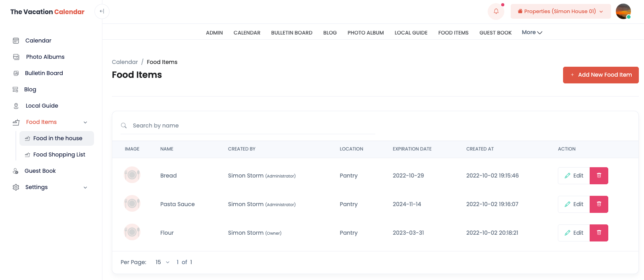644x280 pixels.
Task: Open Food Shopping List in sidebar
Action: [59, 154]
